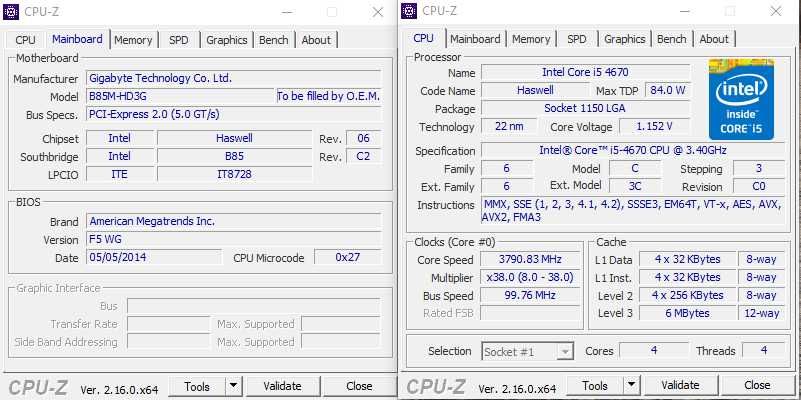The width and height of the screenshot is (801, 400).
Task: Click Validate button in right window
Action: click(680, 385)
